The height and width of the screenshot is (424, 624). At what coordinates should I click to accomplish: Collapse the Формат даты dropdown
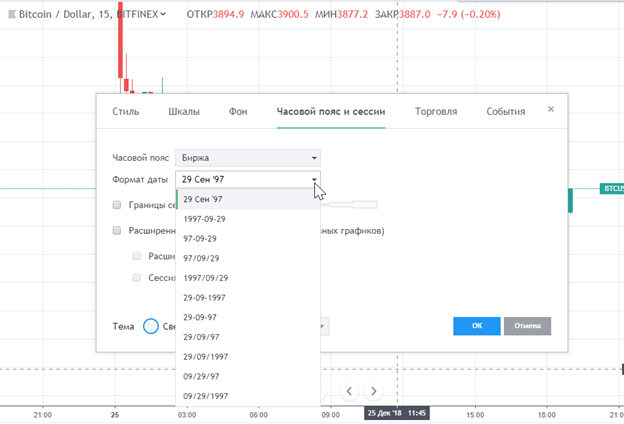tap(248, 180)
